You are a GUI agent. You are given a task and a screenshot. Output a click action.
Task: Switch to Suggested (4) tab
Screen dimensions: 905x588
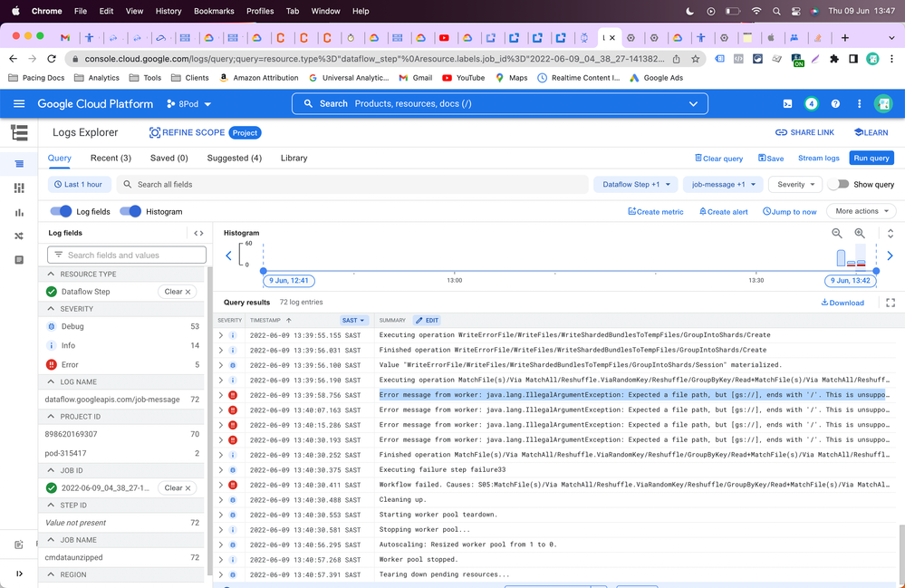point(235,159)
